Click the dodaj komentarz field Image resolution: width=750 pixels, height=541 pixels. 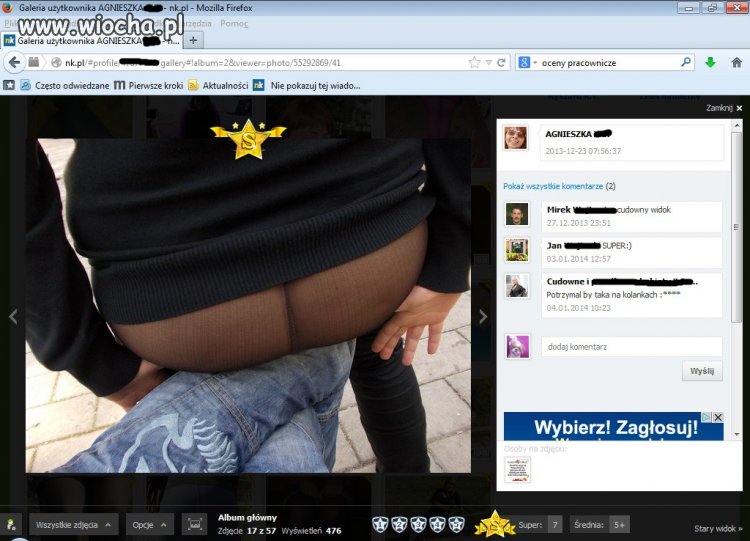point(631,347)
